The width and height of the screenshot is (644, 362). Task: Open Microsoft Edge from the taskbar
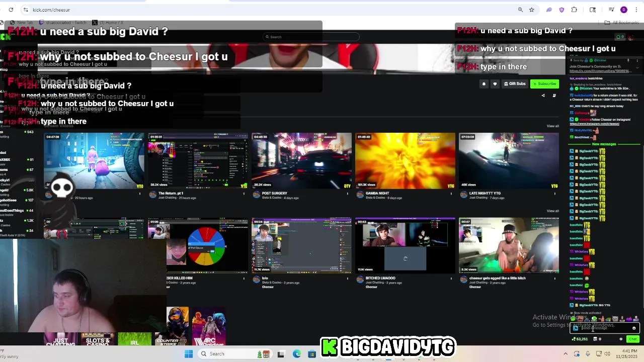pyautogui.click(x=297, y=354)
